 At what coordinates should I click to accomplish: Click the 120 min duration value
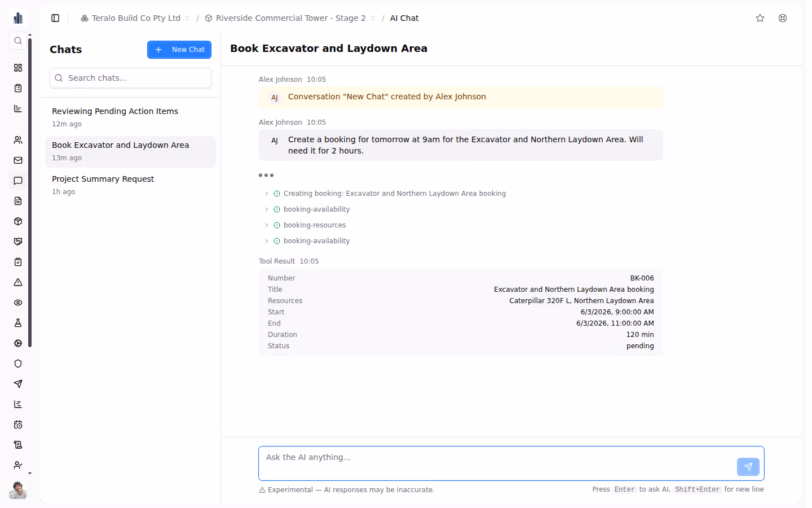[x=640, y=335]
